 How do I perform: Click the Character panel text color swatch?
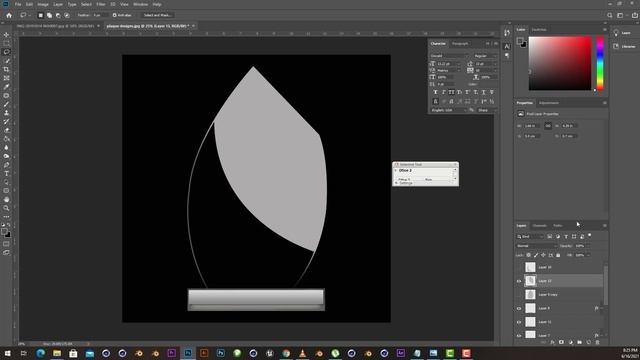[487, 84]
